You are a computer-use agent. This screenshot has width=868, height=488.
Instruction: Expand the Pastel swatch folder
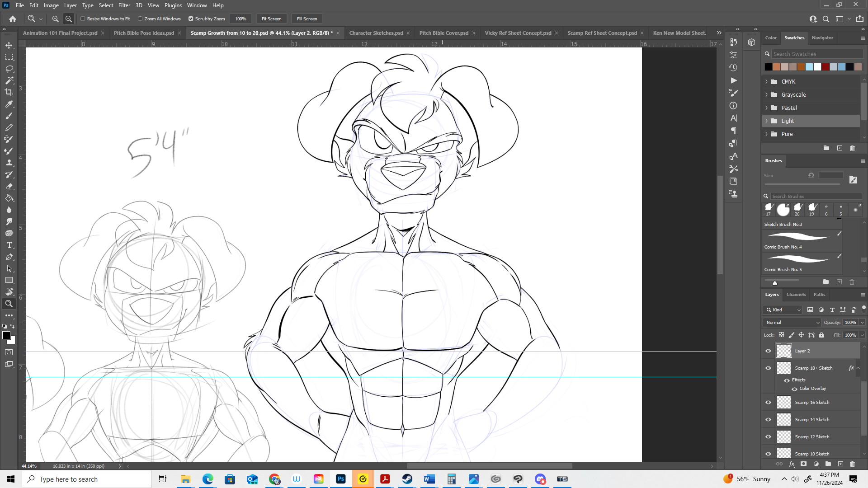[767, 108]
